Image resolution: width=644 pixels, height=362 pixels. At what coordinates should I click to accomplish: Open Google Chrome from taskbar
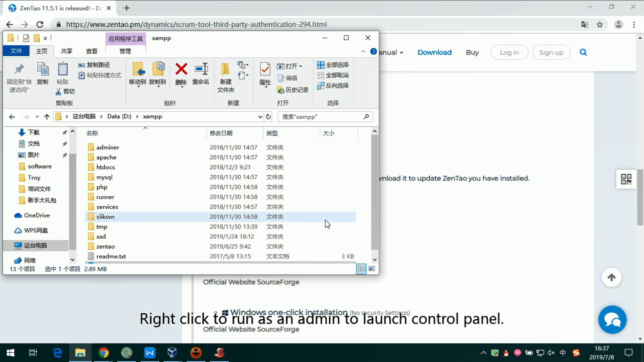pyautogui.click(x=103, y=353)
